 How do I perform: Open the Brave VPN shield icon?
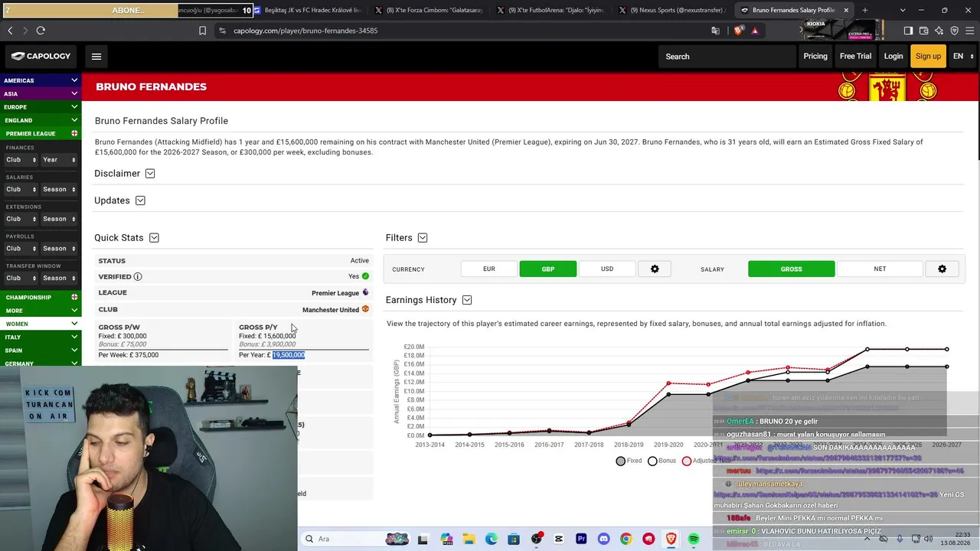point(954,31)
